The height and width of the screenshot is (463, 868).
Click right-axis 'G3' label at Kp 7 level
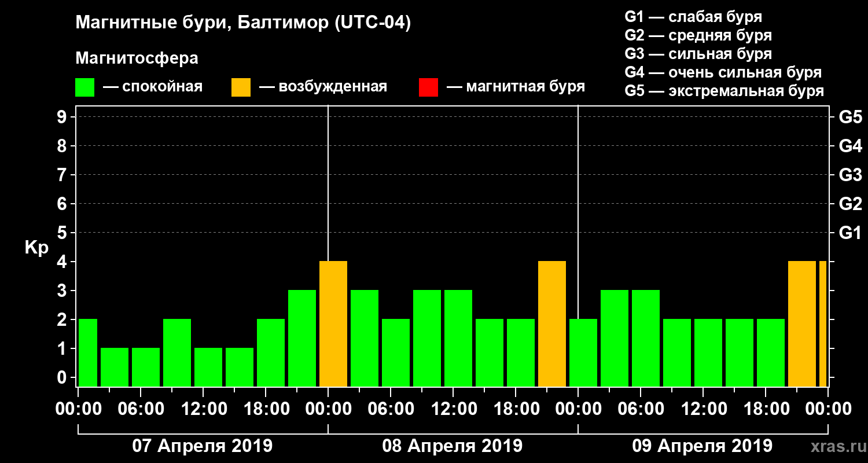[x=850, y=175]
